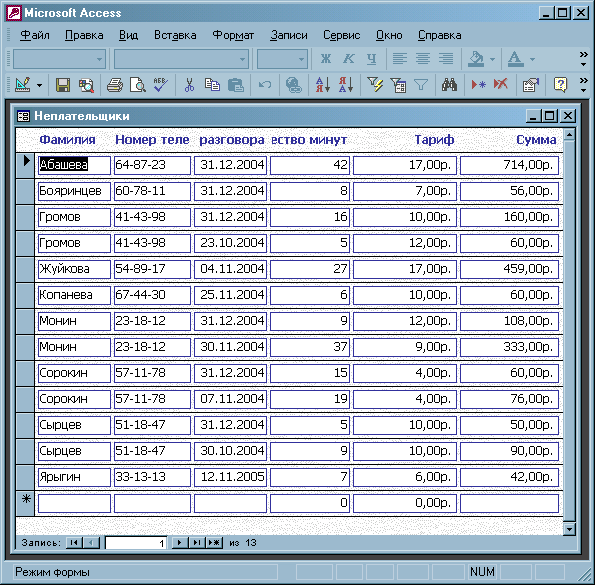Open Find with binoculars icon
595x585 pixels.
point(449,85)
